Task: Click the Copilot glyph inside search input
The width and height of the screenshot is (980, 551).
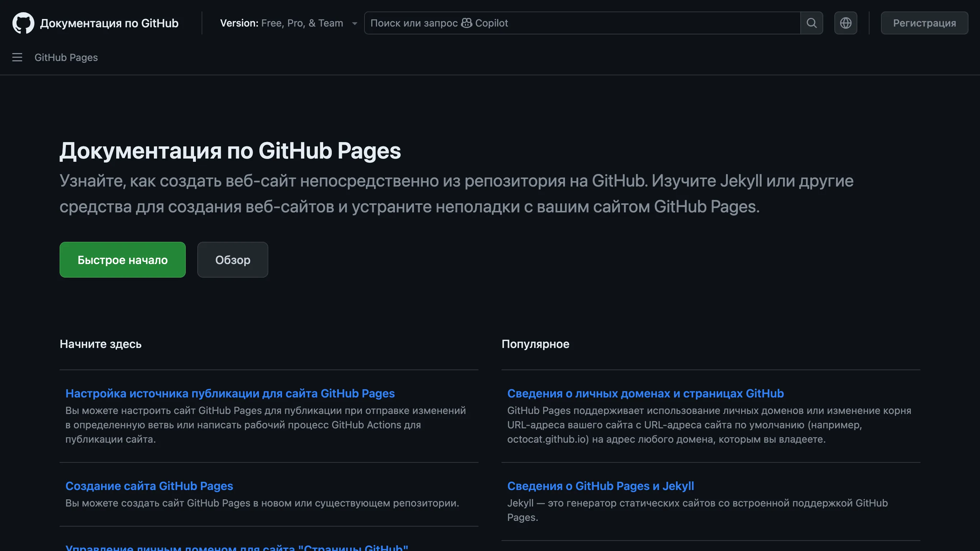Action: pyautogui.click(x=467, y=23)
